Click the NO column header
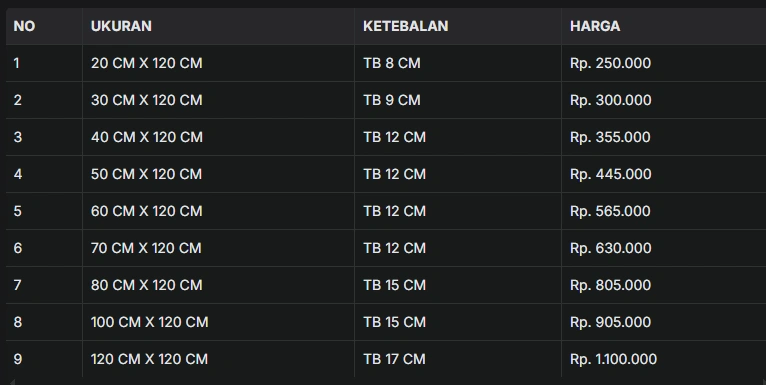Viewport: 766px width, 385px height. 44,26
